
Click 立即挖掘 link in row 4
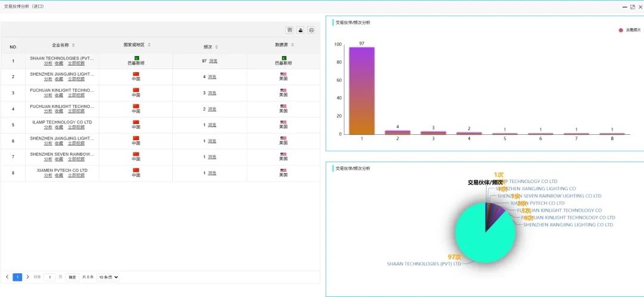[76, 111]
